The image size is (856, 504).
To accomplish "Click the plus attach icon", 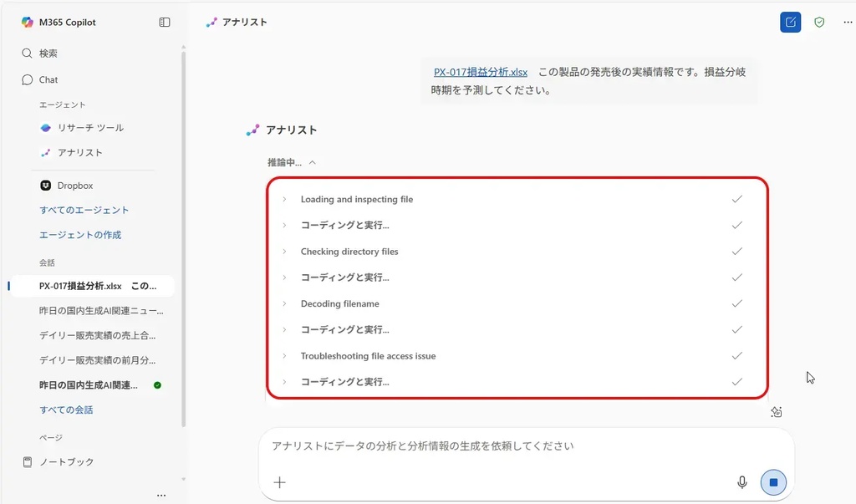I will pyautogui.click(x=280, y=482).
